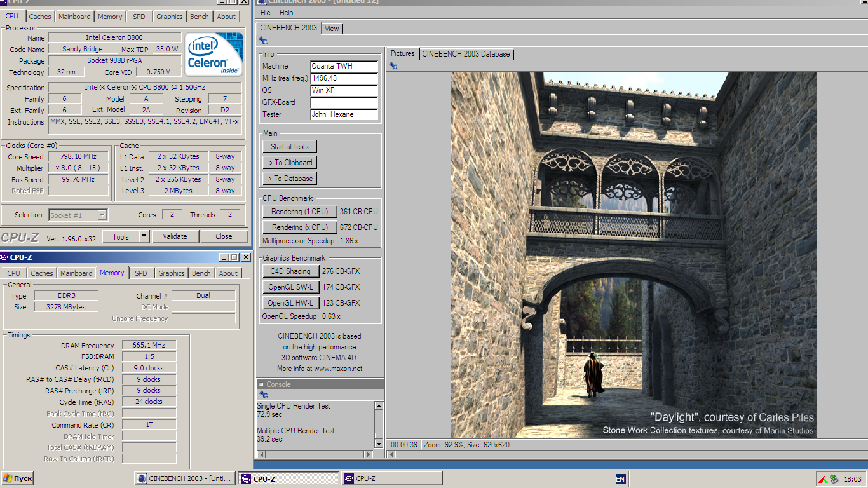Click memory Size value 3278 MBytes
Screen dimensions: 868x488
(66, 307)
